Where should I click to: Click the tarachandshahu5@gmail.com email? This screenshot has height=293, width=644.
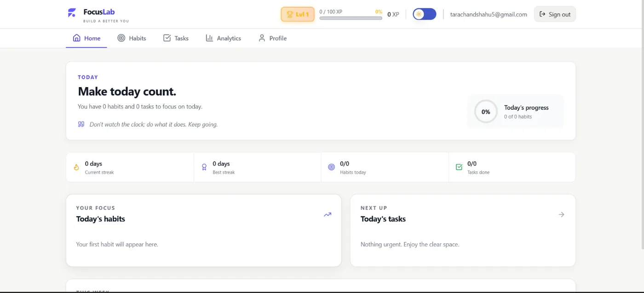(489, 14)
